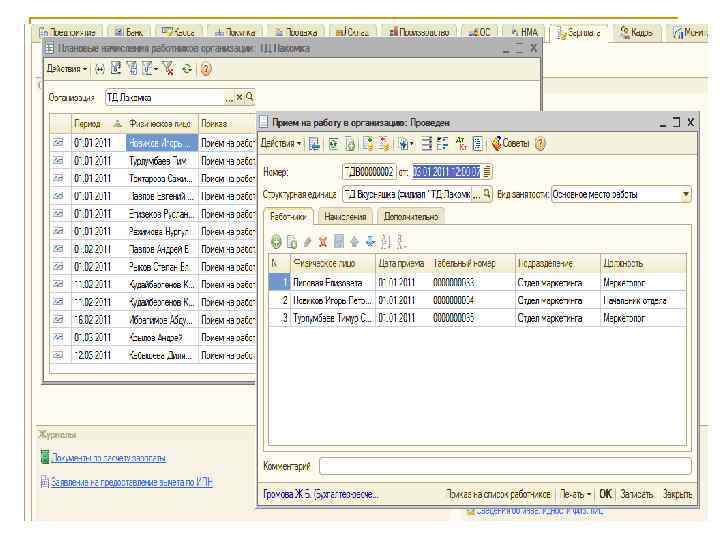Click the Подразделение column header

558,264
